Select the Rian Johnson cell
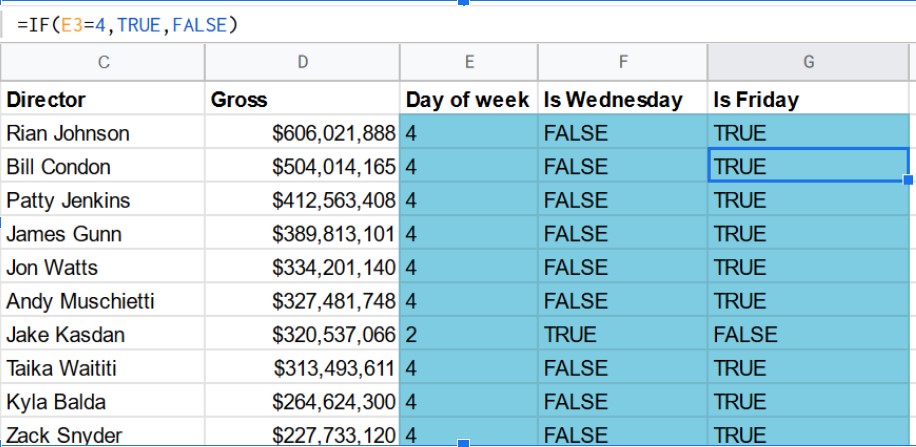916x447 pixels. tap(103, 133)
